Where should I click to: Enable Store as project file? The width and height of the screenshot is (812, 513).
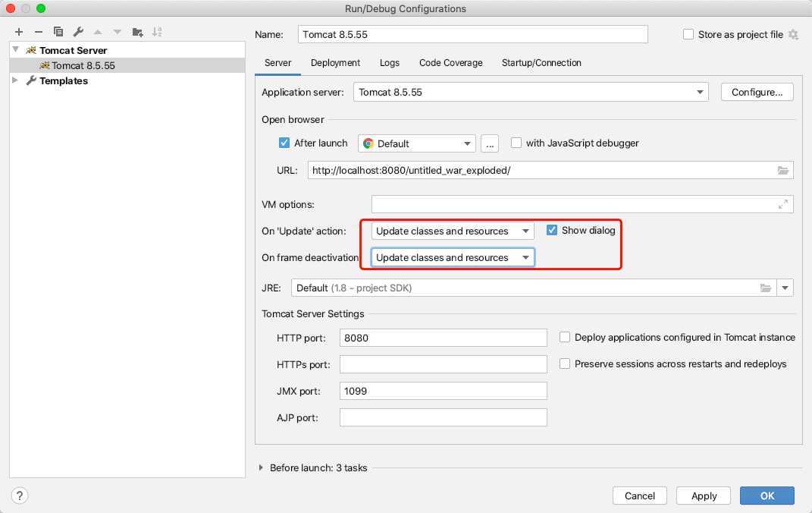tap(688, 35)
